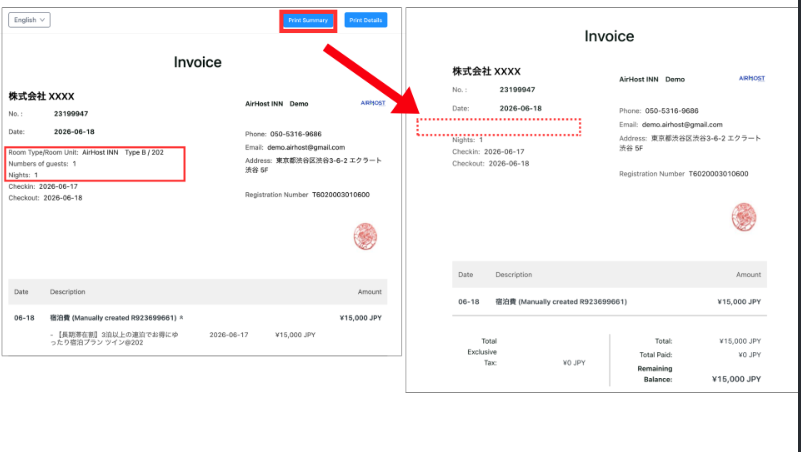Screen dimensions: 801x452
Task: Select Nights: 1 in the print summary
Action: tap(467, 140)
